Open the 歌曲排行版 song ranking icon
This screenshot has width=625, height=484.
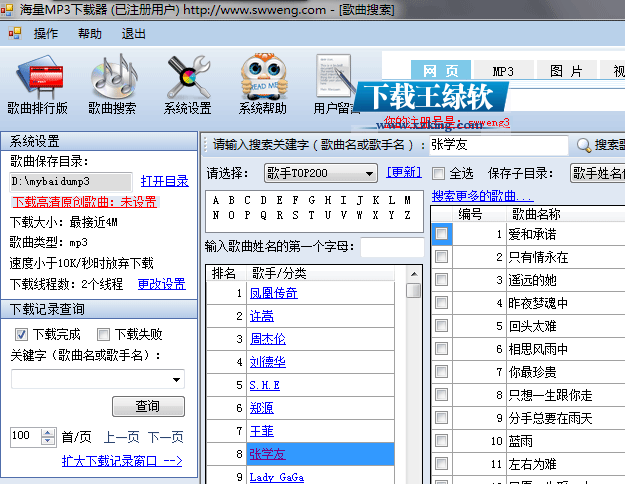[x=39, y=77]
